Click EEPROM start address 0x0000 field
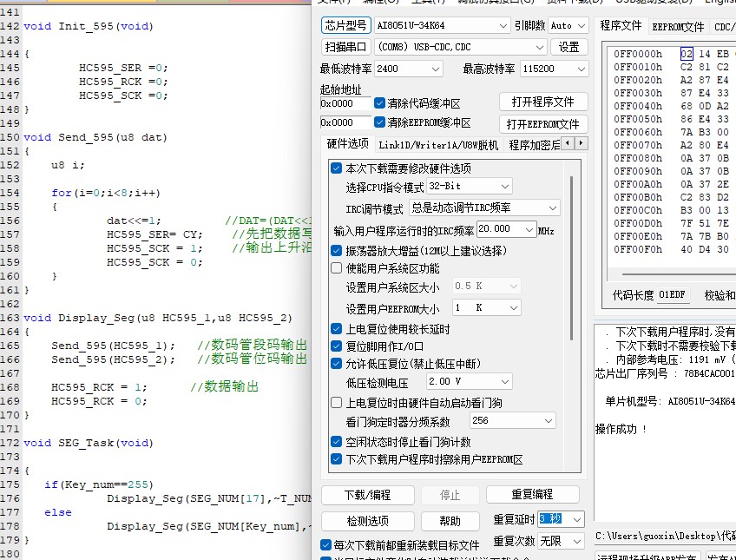The image size is (736, 560). click(x=345, y=122)
